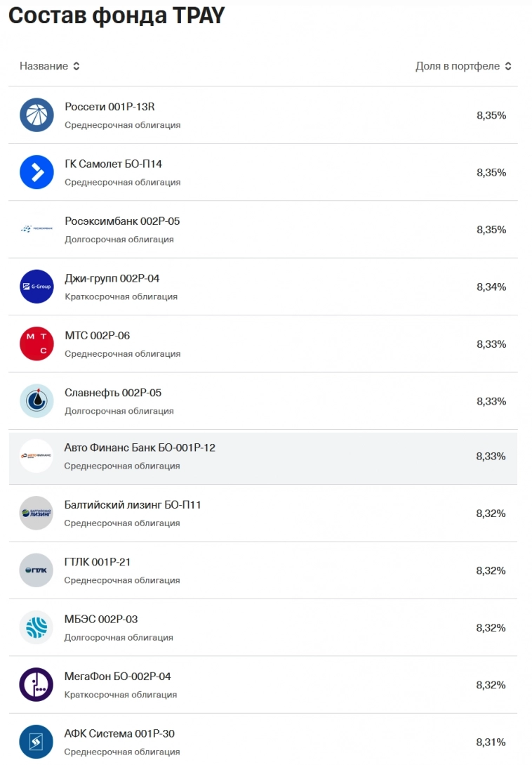Open the ГК Самолет БО-П14 bond
This screenshot has width=532, height=765.
click(x=113, y=164)
